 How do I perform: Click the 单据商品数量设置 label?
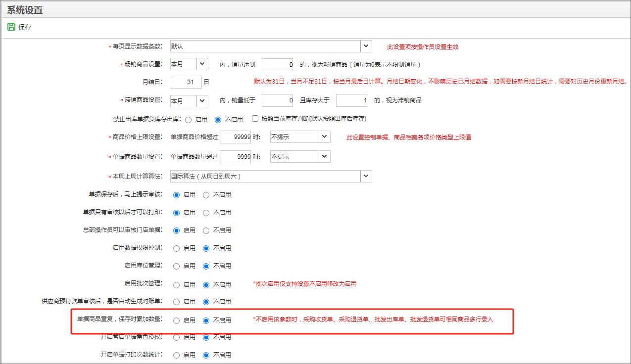click(x=138, y=156)
